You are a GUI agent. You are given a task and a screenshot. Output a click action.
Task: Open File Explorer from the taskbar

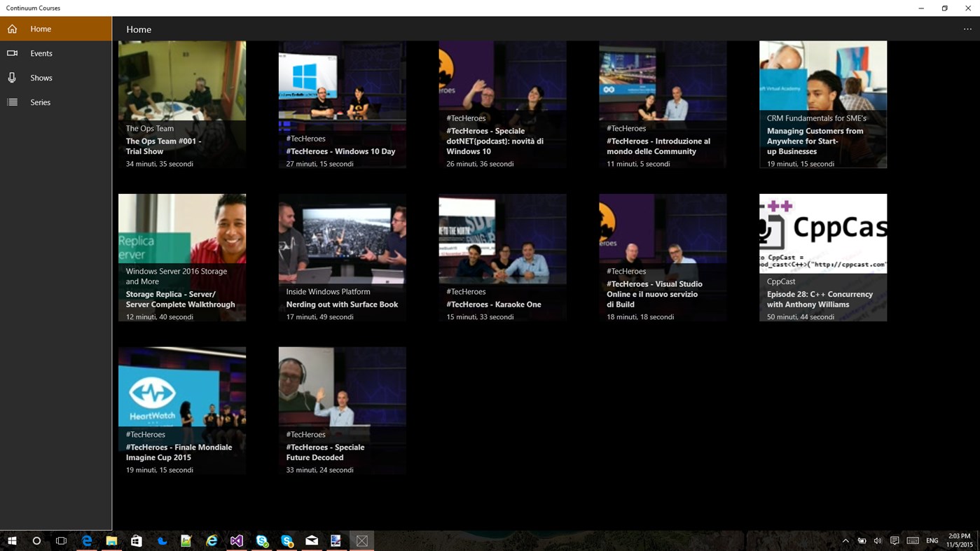pyautogui.click(x=111, y=540)
